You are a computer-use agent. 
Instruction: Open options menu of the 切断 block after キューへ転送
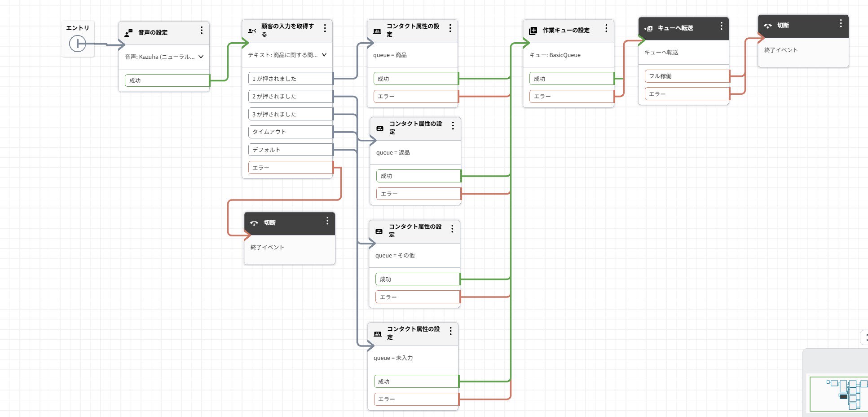(841, 23)
